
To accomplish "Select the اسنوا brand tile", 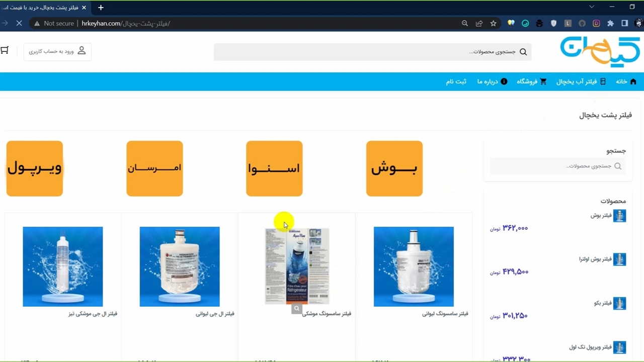I will click(x=274, y=168).
